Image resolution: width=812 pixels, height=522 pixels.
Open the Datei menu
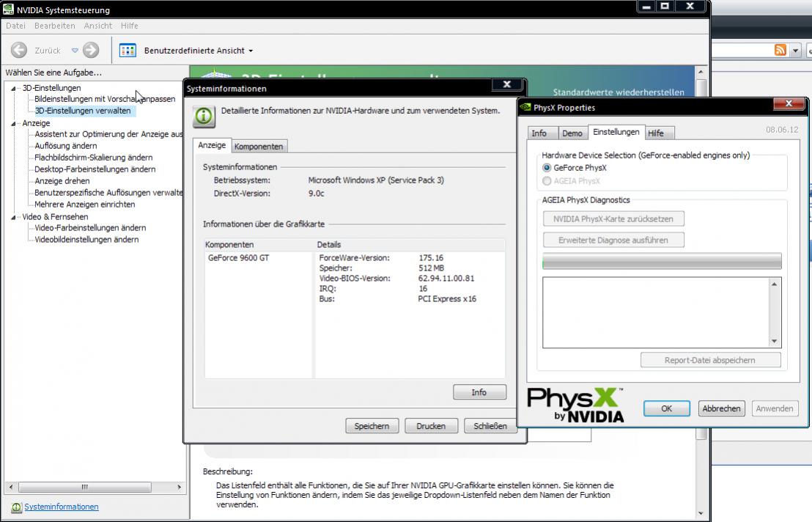[x=15, y=26]
